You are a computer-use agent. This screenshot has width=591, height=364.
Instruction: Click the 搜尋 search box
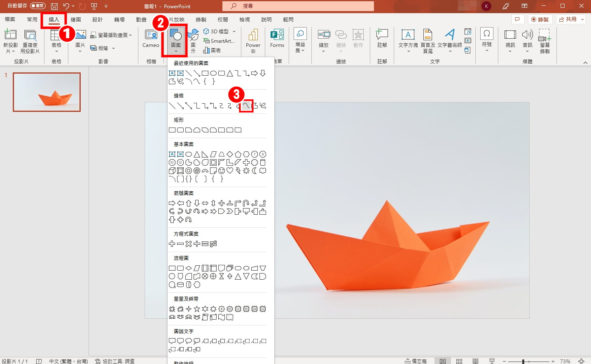point(298,6)
